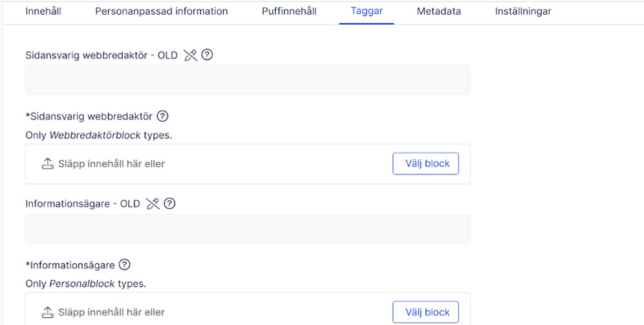
Task: Click Välj block for Informationsägare
Action: [x=425, y=312]
